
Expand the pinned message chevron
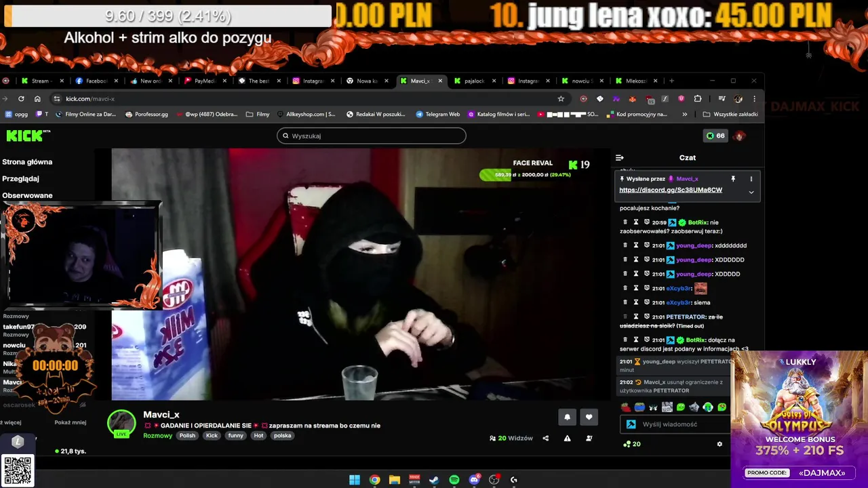tap(751, 192)
